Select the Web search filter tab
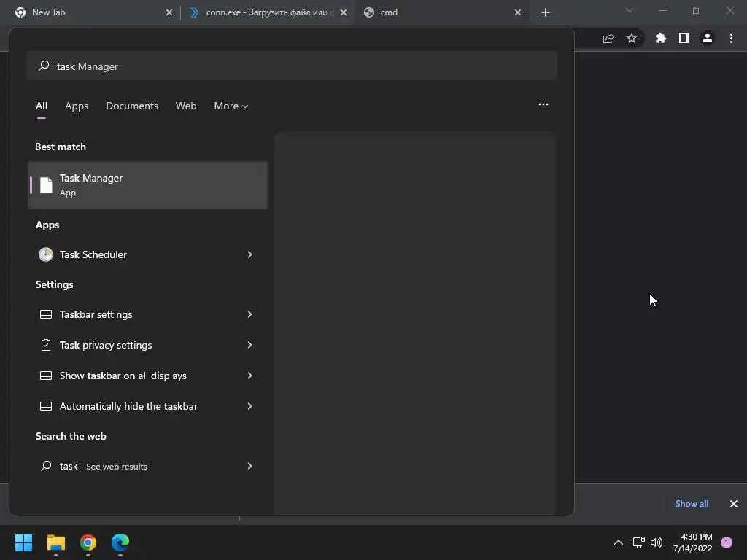The height and width of the screenshot is (560, 747). coord(186,106)
